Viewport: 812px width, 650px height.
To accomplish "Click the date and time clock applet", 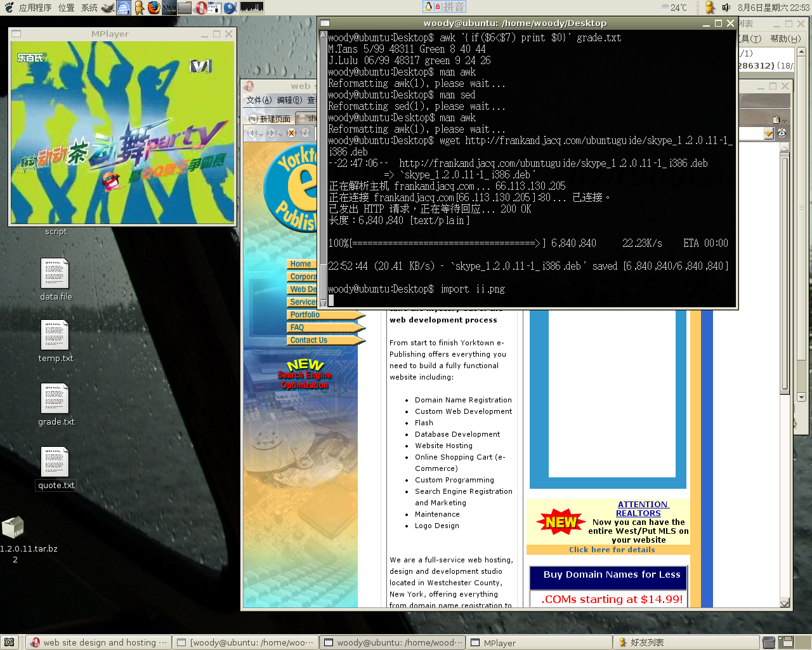I will click(773, 8).
